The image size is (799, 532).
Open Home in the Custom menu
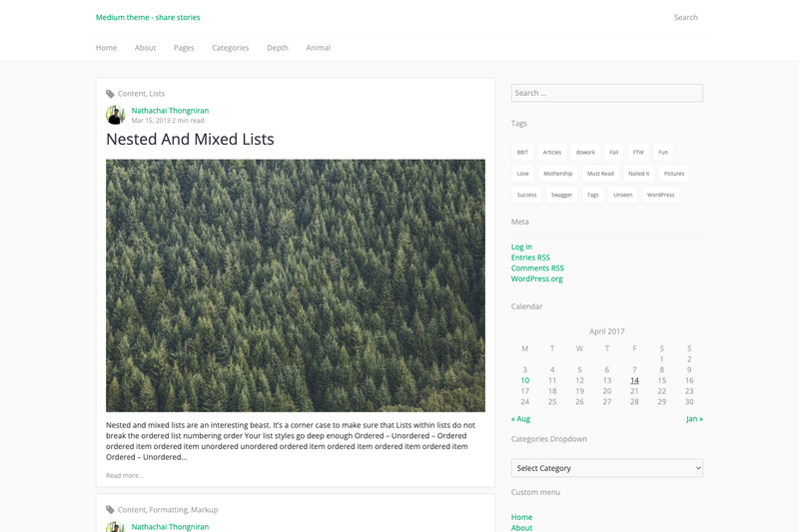pyautogui.click(x=521, y=517)
